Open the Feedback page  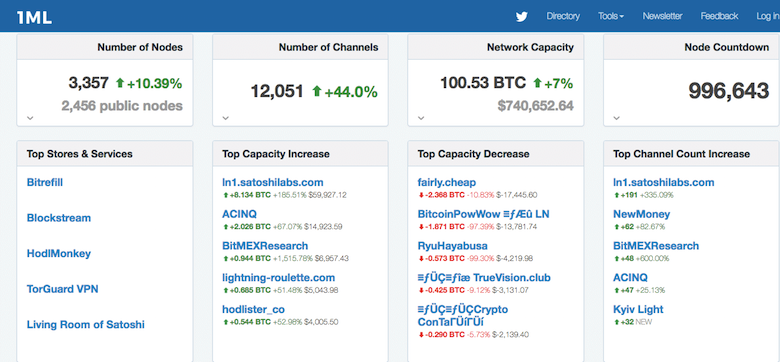[x=719, y=16]
